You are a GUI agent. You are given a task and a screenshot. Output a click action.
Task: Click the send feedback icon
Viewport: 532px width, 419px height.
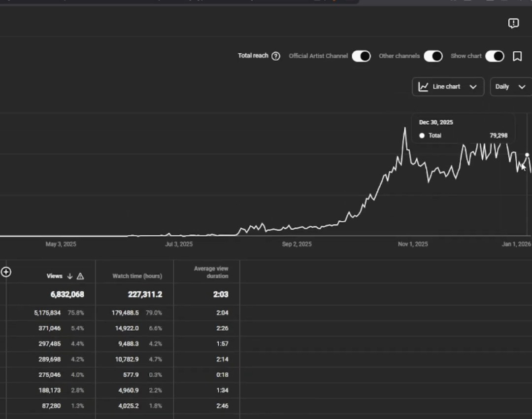click(513, 23)
